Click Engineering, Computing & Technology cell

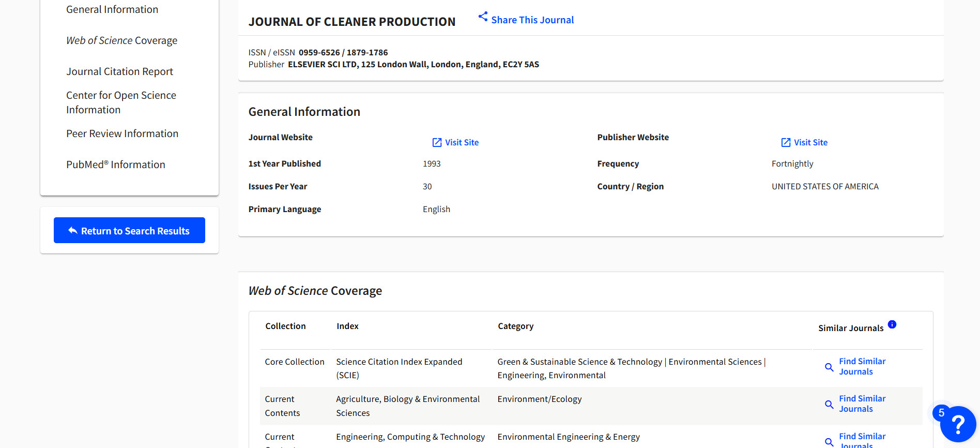tap(410, 437)
